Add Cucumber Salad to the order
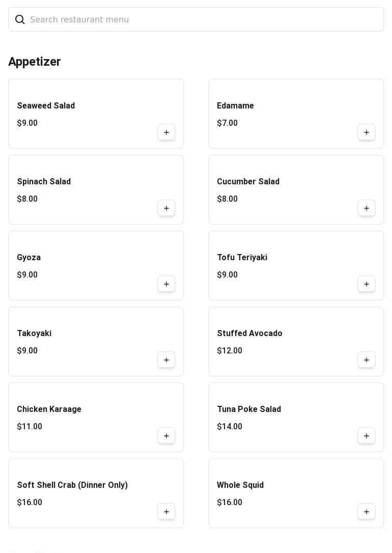The width and height of the screenshot is (392, 553). (x=367, y=208)
